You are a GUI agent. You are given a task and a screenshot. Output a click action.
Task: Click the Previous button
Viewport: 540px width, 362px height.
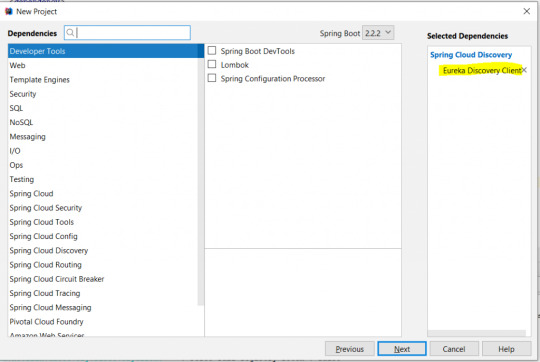click(350, 349)
